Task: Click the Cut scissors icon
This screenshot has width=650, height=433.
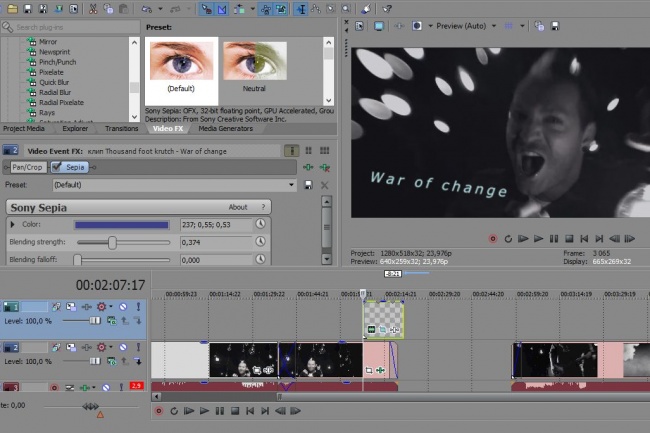Action: (x=93, y=9)
